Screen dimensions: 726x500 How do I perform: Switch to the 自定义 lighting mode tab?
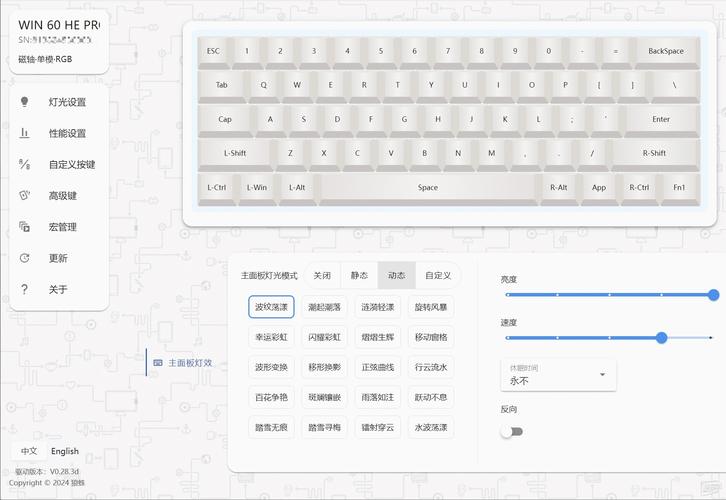pyautogui.click(x=437, y=275)
